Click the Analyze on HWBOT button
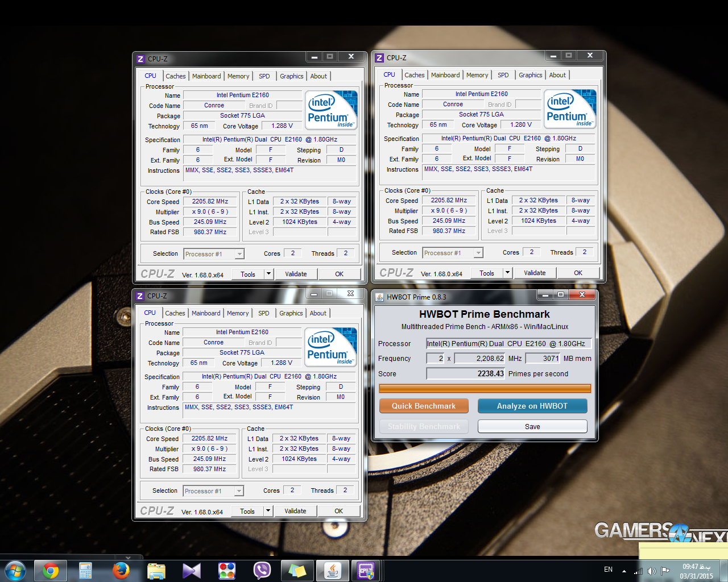The width and height of the screenshot is (728, 582). coord(532,406)
